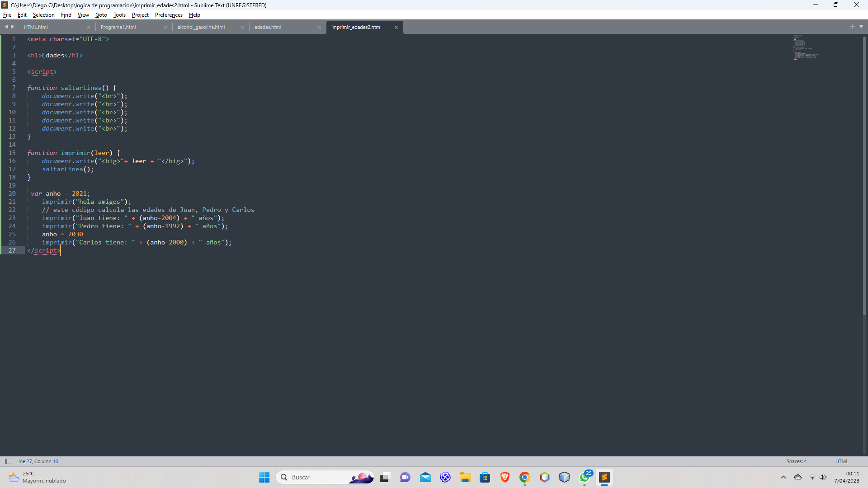Open the Chat app on taskbar
Viewport: 868px width, 488px height.
[405, 477]
